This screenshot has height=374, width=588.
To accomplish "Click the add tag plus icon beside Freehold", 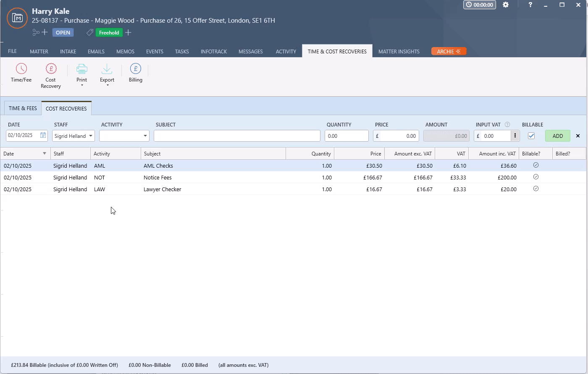I will point(128,32).
